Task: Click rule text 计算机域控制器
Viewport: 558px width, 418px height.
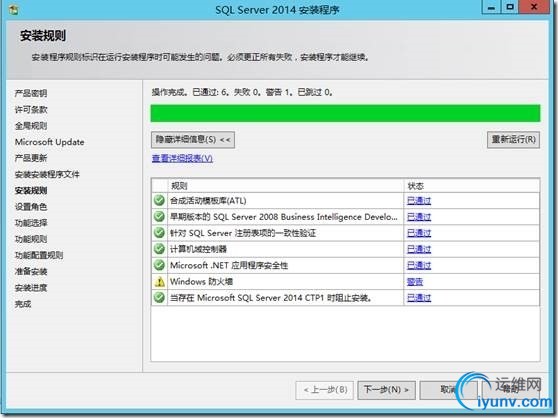Action: click(198, 249)
